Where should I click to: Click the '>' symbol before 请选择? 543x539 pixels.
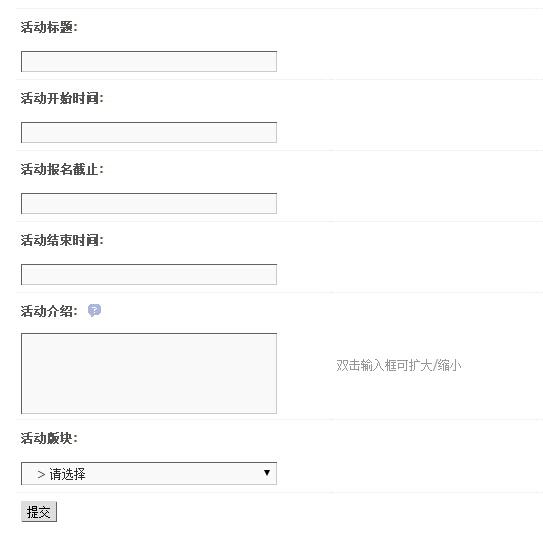[41, 474]
